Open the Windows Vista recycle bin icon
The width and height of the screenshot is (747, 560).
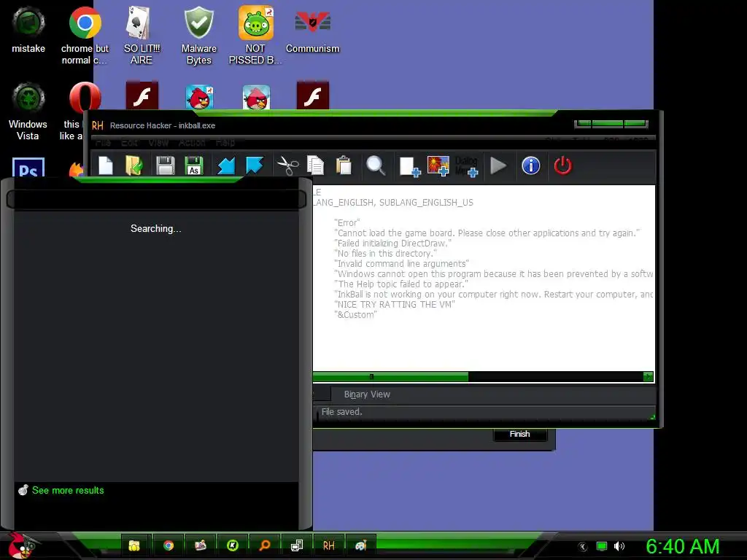point(28,112)
